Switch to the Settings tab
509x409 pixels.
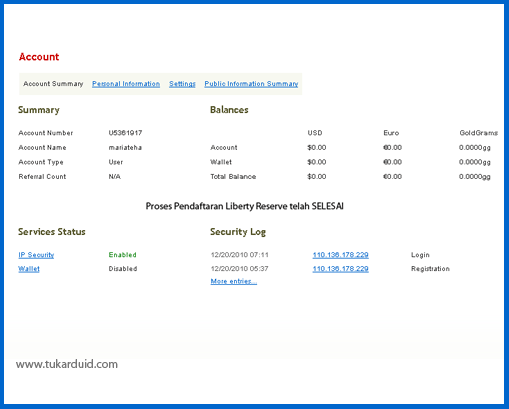click(x=182, y=84)
